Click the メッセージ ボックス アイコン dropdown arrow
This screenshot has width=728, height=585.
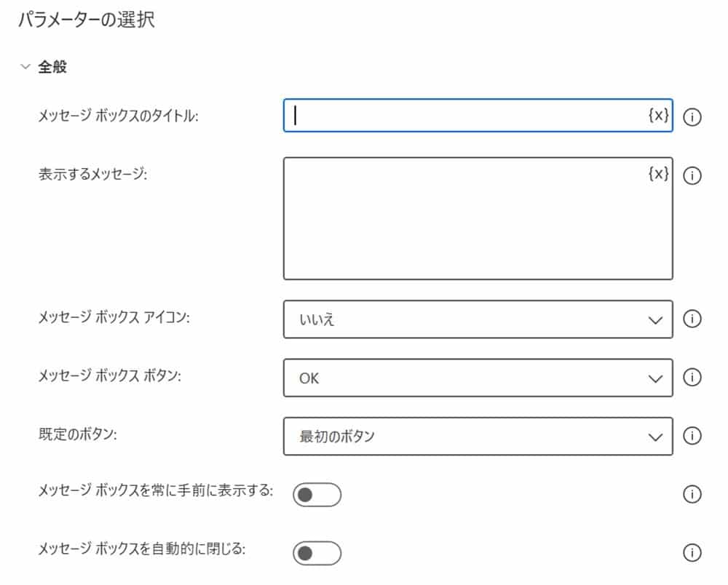point(655,319)
